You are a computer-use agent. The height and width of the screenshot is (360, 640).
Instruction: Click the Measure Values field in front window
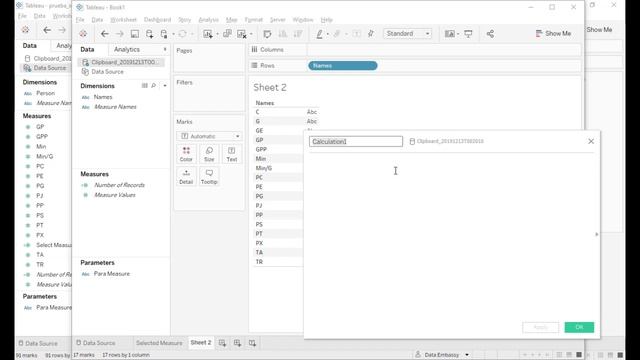pyautogui.click(x=115, y=195)
